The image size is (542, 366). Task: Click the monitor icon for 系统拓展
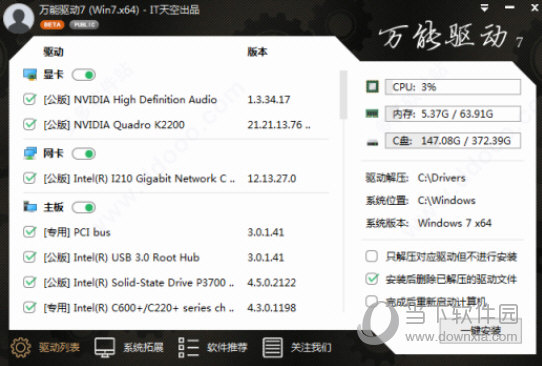coord(105,347)
